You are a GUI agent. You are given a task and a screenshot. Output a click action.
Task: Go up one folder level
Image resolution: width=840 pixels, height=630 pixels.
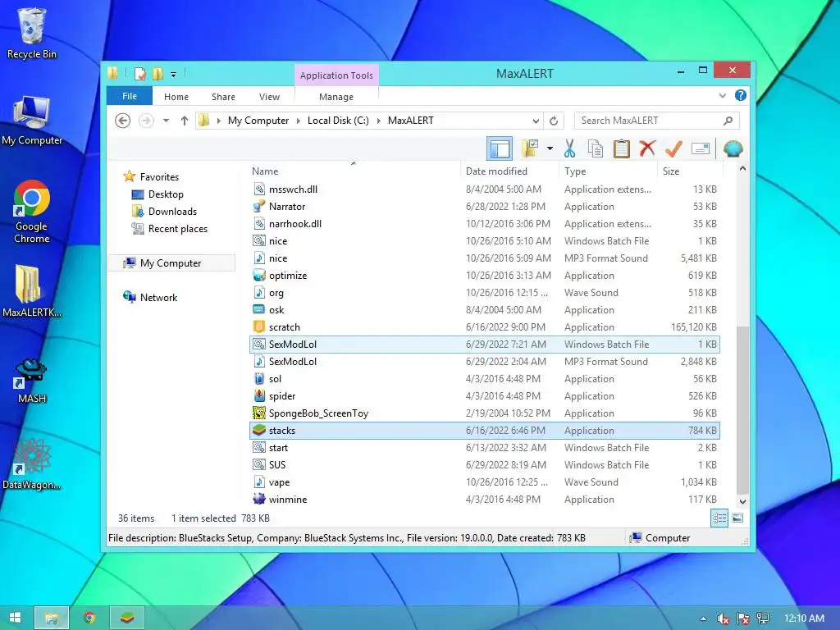(x=185, y=121)
